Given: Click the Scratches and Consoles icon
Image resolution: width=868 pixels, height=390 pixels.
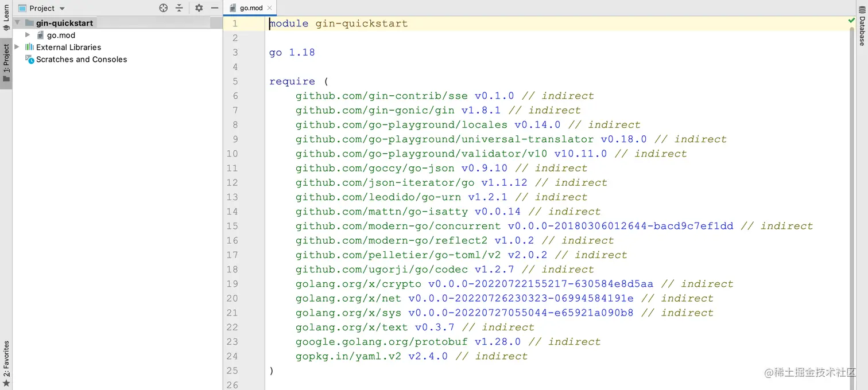Looking at the screenshot, I should (29, 59).
